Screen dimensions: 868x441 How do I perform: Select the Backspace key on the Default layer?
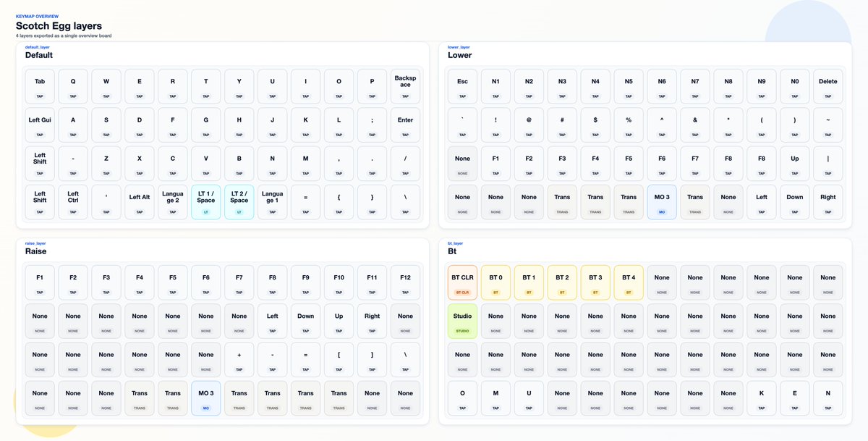pos(405,85)
